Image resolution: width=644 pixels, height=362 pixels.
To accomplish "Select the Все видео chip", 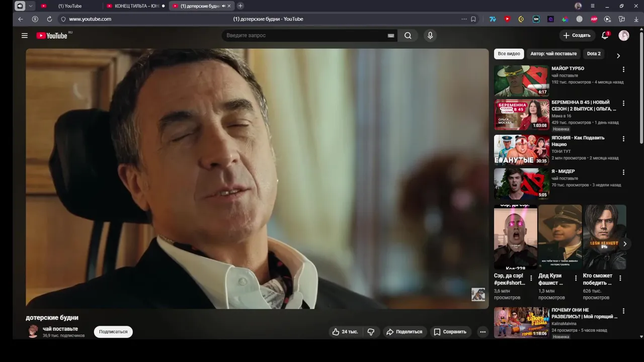I will click(x=509, y=54).
